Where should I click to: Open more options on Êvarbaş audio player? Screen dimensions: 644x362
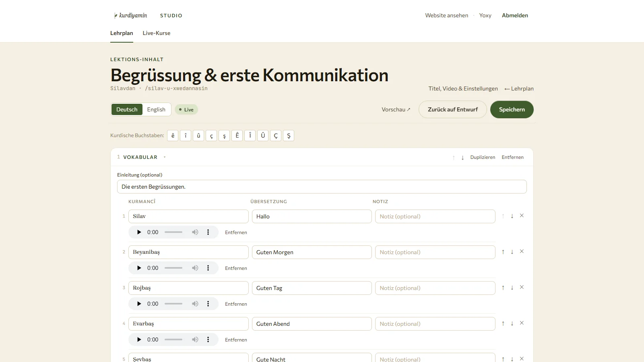pyautogui.click(x=208, y=339)
